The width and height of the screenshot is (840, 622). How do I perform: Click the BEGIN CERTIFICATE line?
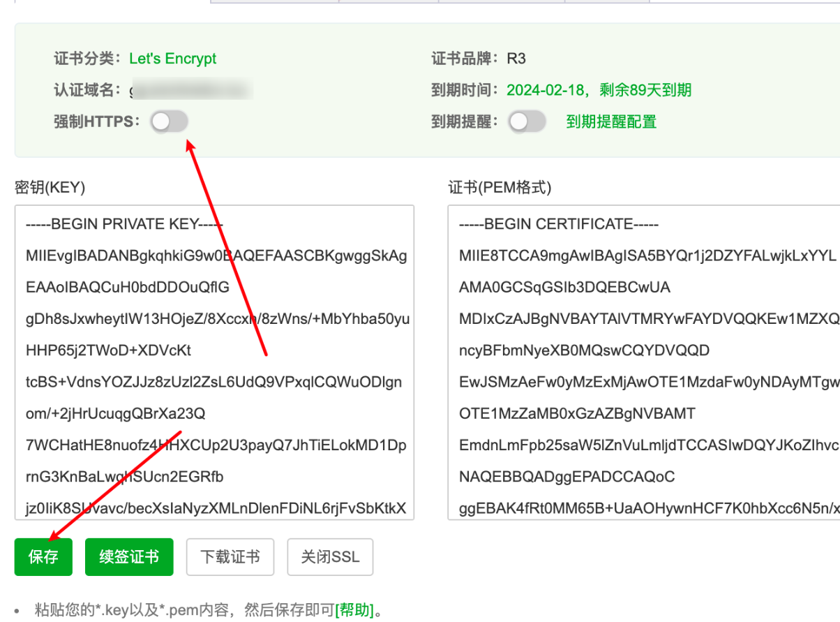click(558, 224)
